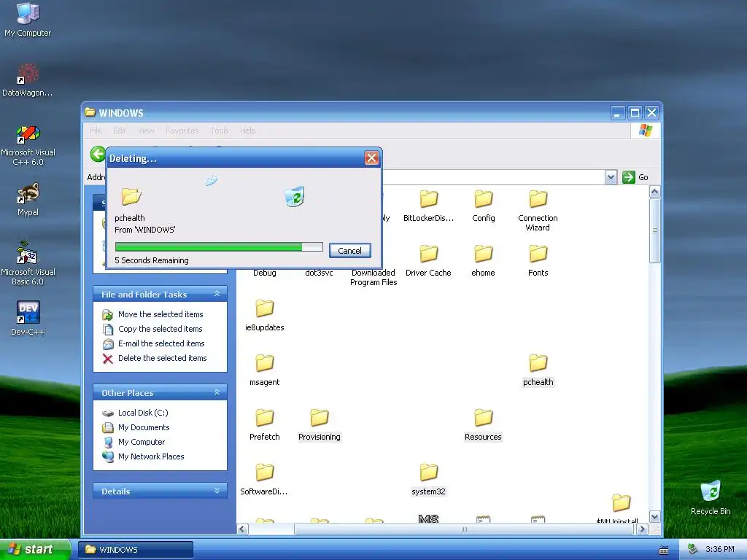Close the Deleting dialog

click(371, 158)
